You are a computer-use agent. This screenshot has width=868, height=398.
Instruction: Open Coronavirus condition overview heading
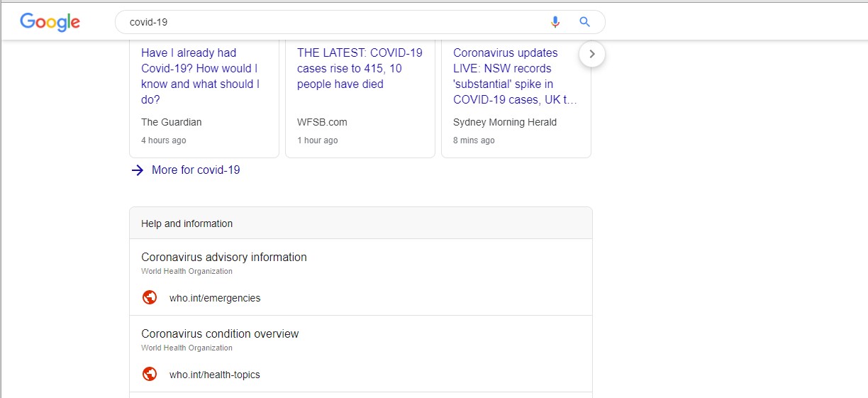pos(220,333)
